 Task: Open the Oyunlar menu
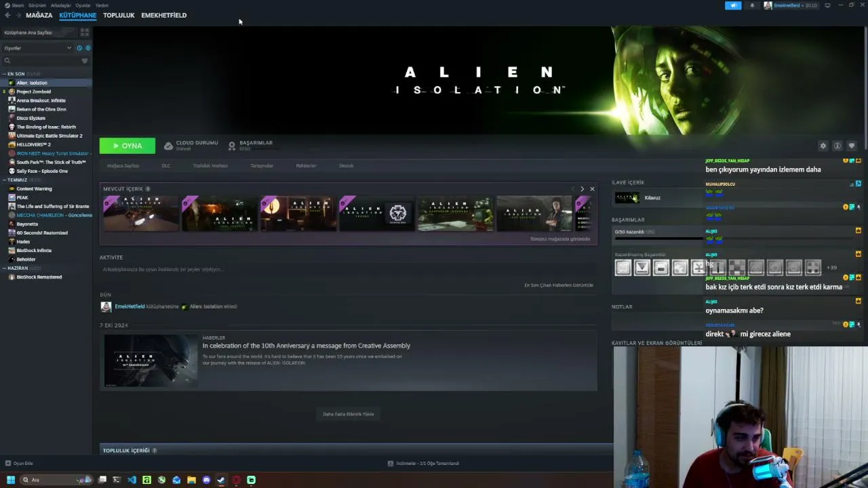tap(83, 5)
